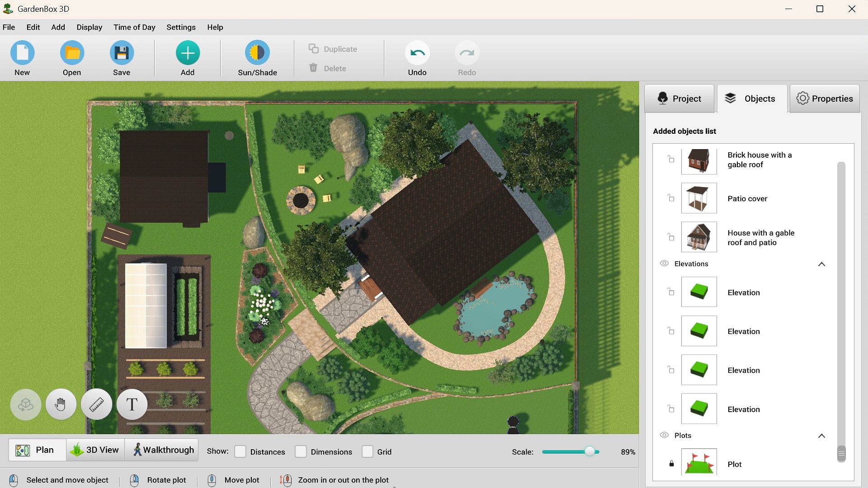Screen dimensions: 868x488
Task: Click the New project icon
Action: pos(22,53)
